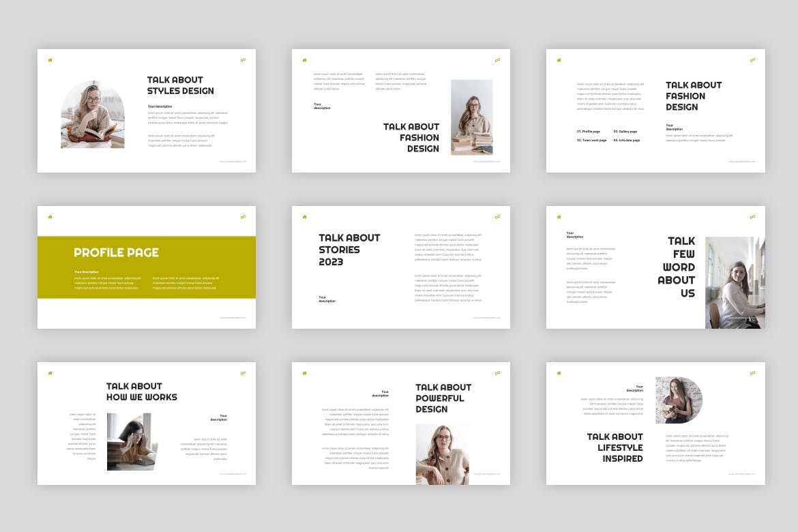The image size is (798, 532).
Task: Select the '03. Gallery page' list item
Action: pos(625,131)
